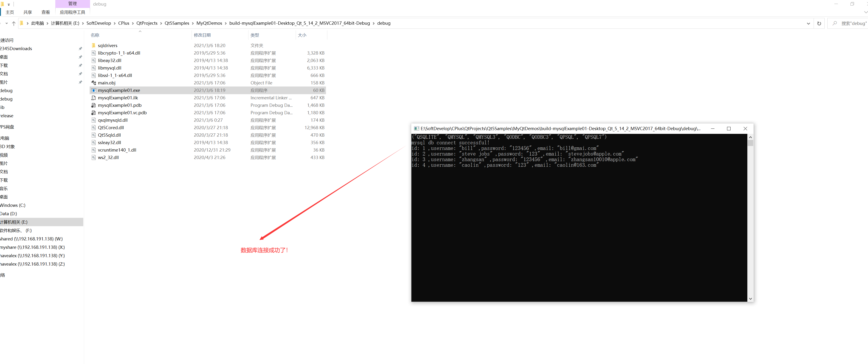Click the refresh icon beside the address bar
This screenshot has width=868, height=364.
(819, 23)
